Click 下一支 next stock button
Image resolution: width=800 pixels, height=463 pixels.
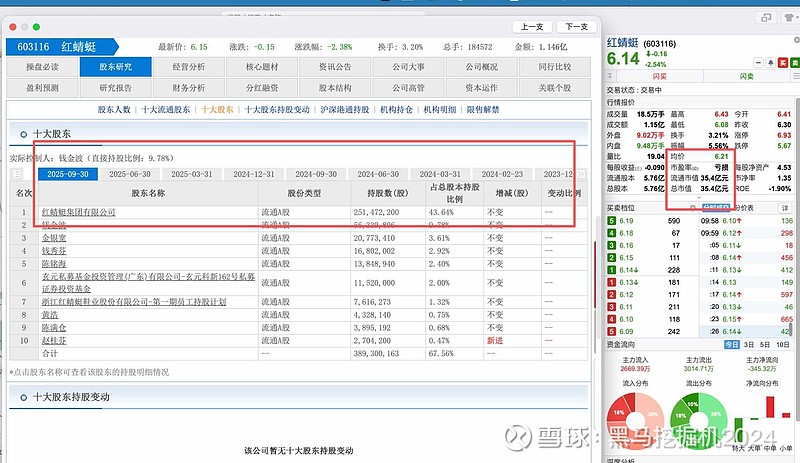coord(577,27)
